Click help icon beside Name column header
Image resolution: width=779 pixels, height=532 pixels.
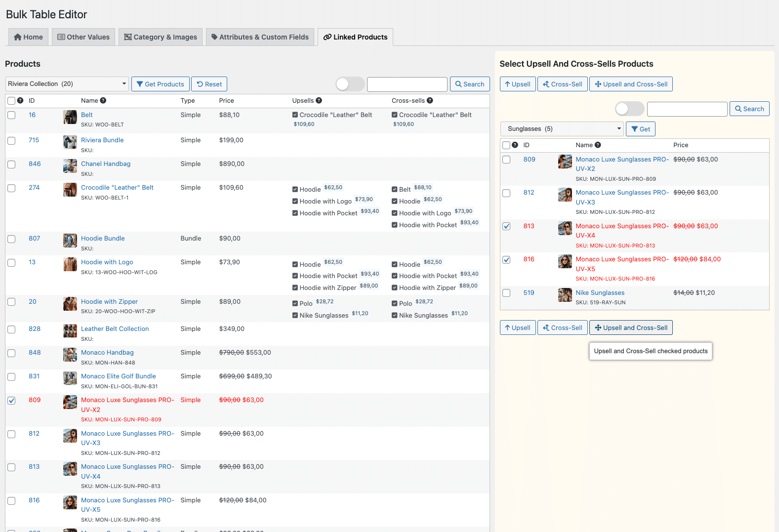(103, 100)
